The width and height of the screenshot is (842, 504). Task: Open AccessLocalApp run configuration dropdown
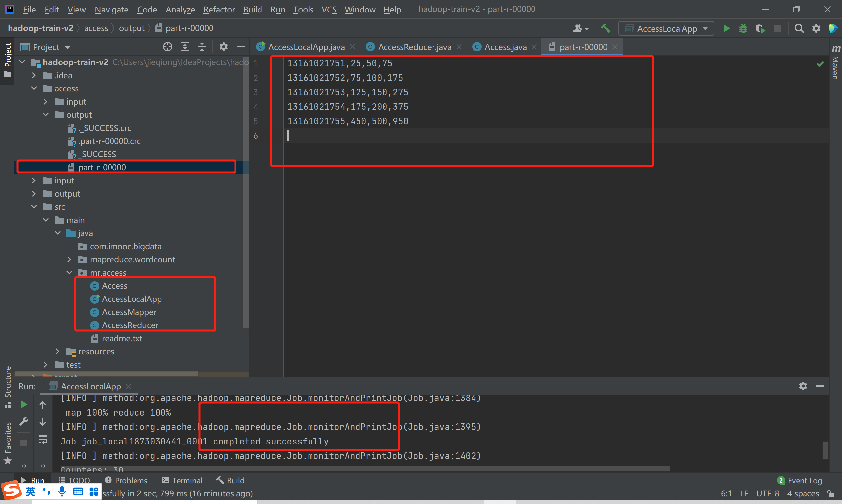click(666, 29)
